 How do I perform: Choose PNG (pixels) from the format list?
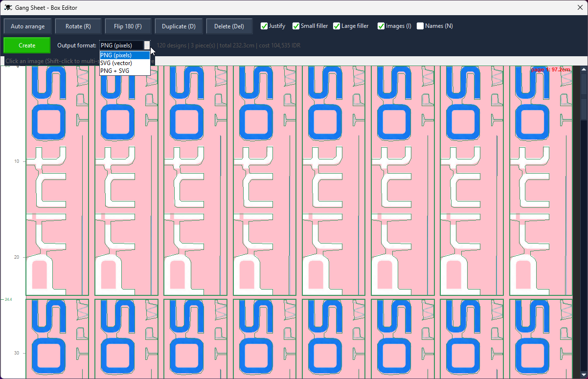point(125,55)
